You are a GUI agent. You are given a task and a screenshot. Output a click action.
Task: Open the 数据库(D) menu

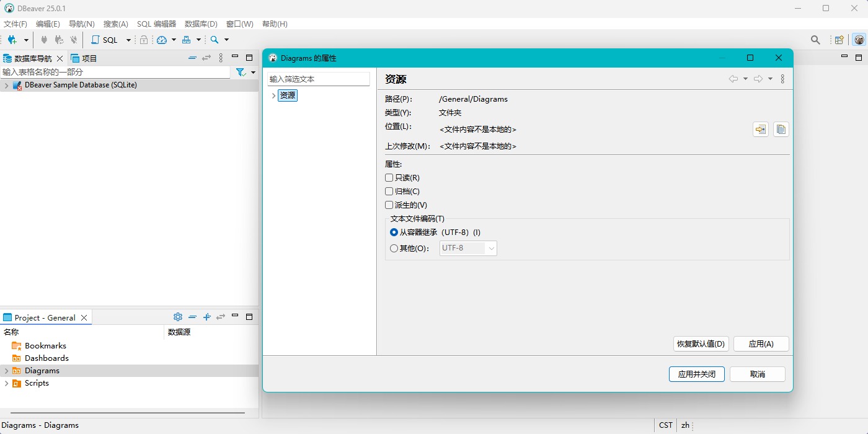tap(201, 24)
